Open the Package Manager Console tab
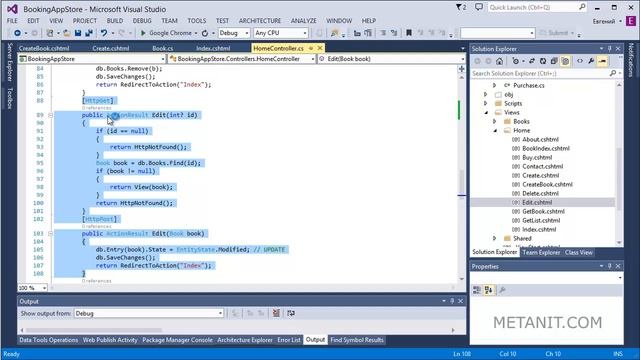Image resolution: width=640 pixels, height=360 pixels. point(178,340)
